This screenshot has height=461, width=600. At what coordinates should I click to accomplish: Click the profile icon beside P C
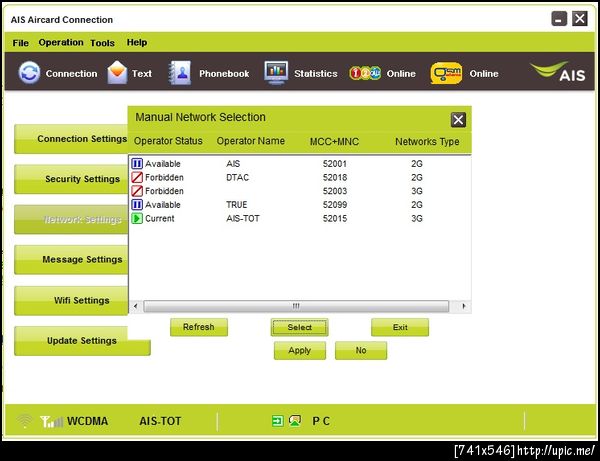tap(295, 421)
